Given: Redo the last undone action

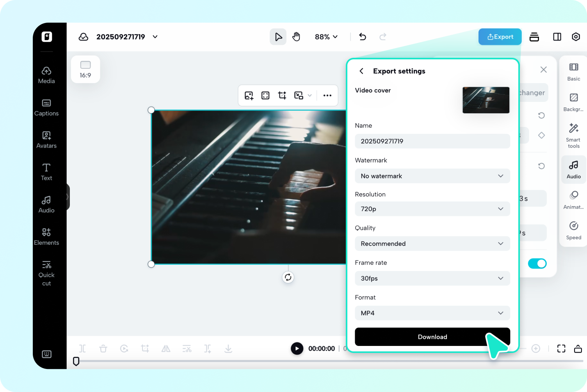Looking at the screenshot, I should pos(383,37).
